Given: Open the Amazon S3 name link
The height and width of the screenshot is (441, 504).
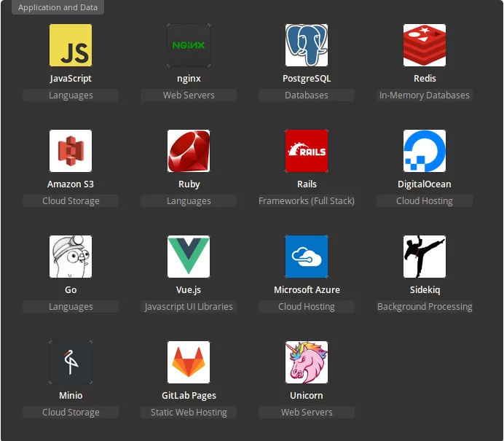Looking at the screenshot, I should [71, 184].
